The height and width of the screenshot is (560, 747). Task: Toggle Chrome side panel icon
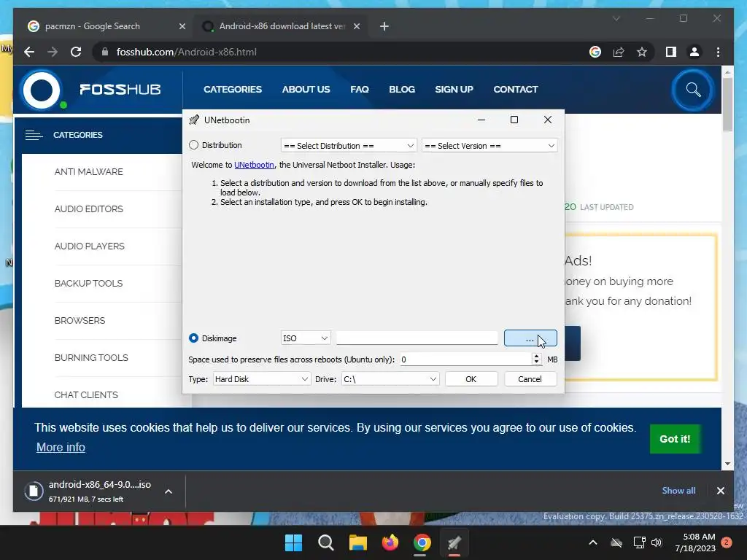click(671, 52)
